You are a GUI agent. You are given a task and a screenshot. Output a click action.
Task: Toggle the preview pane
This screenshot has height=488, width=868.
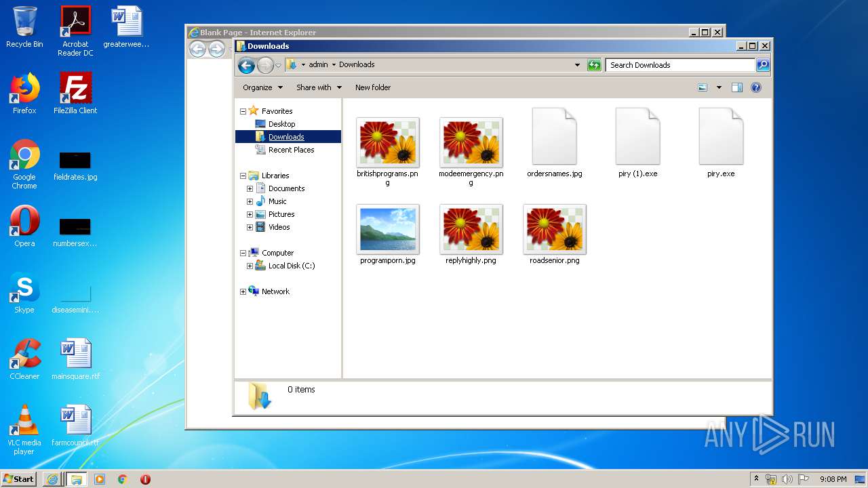point(737,87)
